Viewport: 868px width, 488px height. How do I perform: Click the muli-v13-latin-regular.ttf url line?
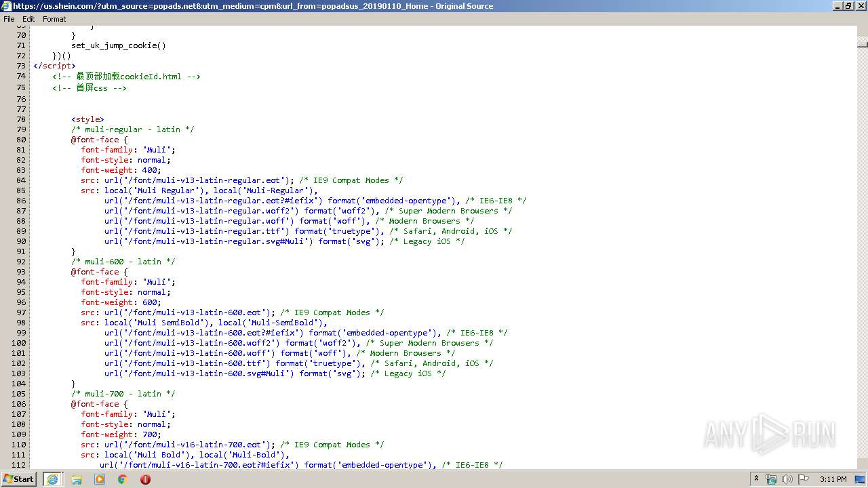point(308,231)
